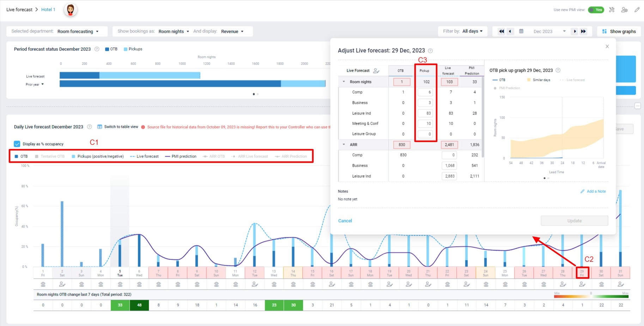Click the pencil edit icon in the header

(x=637, y=10)
